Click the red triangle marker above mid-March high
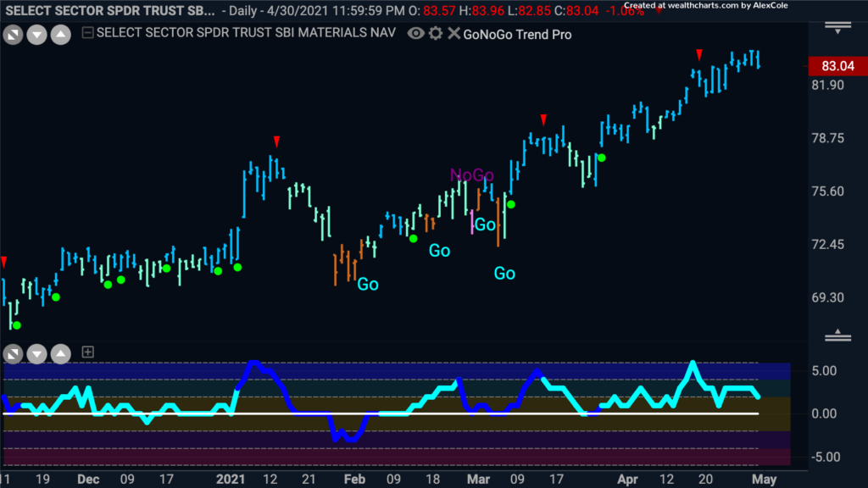 543,119
